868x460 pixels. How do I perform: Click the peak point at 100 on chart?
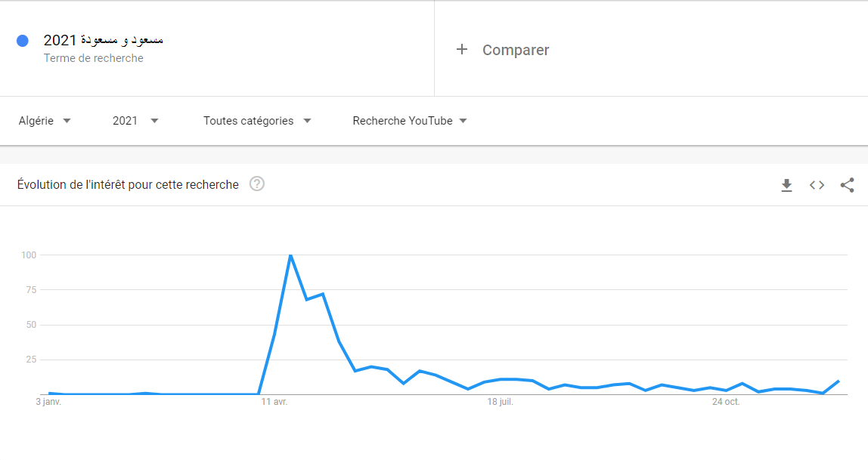pos(290,255)
